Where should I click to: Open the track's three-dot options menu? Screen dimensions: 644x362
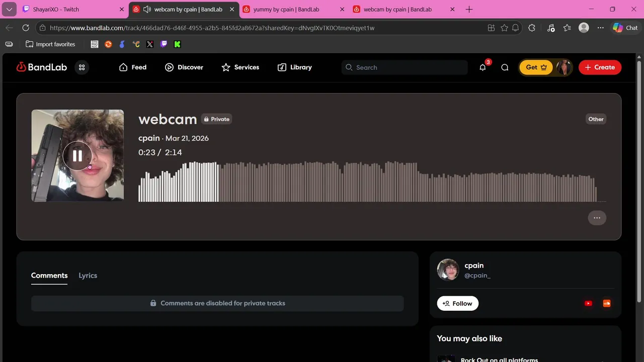(597, 218)
